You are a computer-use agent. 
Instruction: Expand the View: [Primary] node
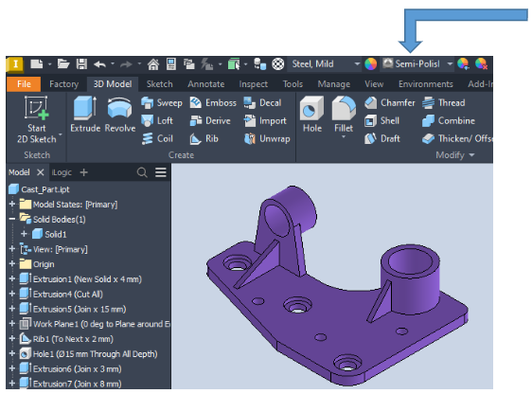point(12,249)
